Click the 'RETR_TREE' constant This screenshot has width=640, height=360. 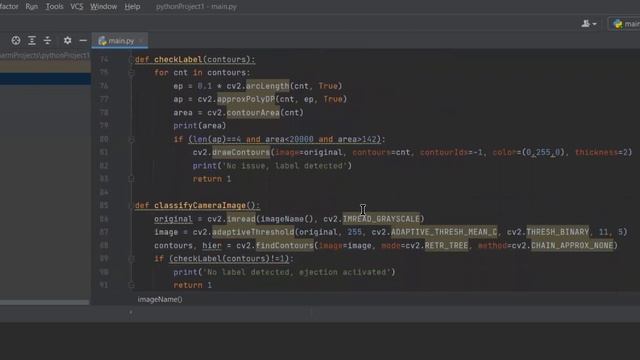pos(447,245)
